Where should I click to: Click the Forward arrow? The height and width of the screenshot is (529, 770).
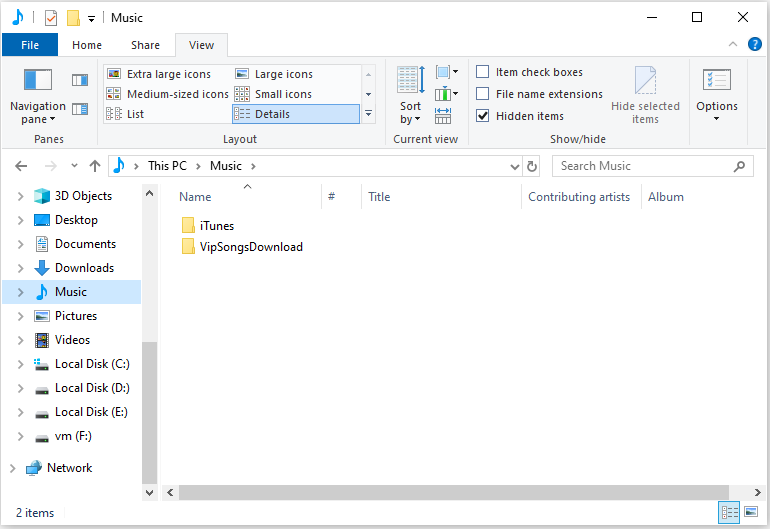pos(50,166)
